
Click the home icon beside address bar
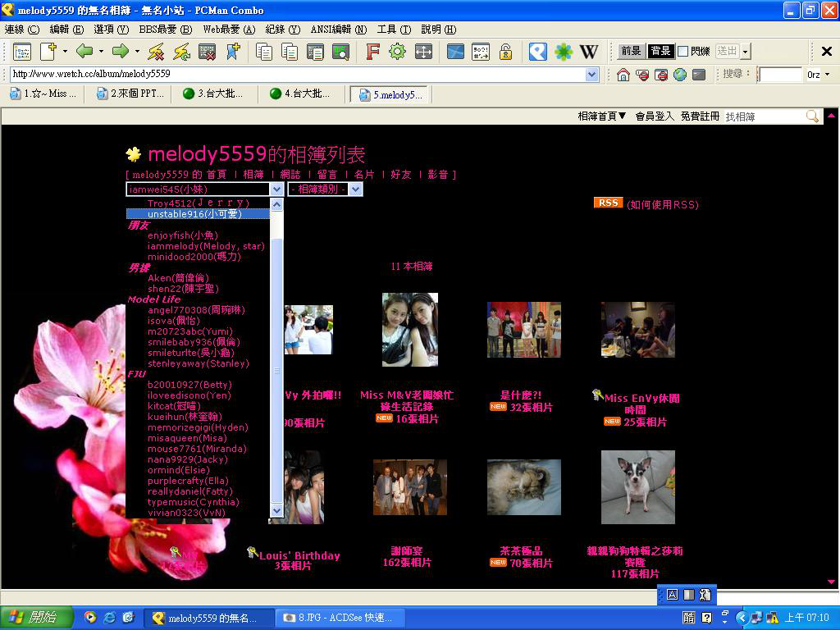tap(623, 75)
